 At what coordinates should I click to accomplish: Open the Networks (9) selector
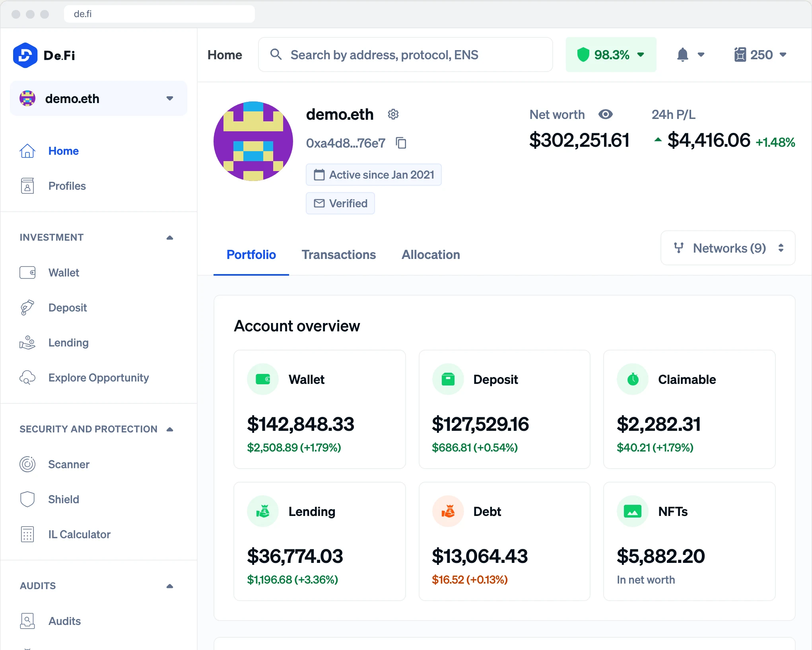click(728, 248)
